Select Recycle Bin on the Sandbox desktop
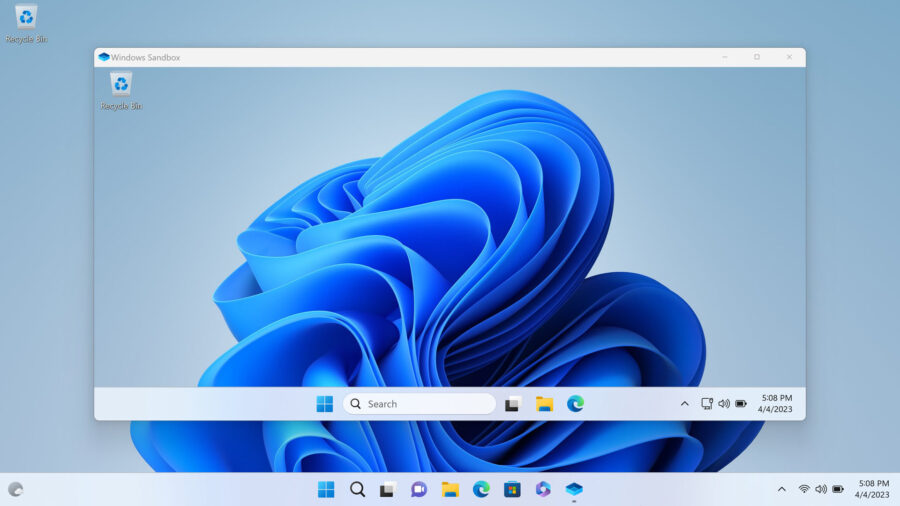Viewport: 900px width, 506px height. tap(121, 91)
